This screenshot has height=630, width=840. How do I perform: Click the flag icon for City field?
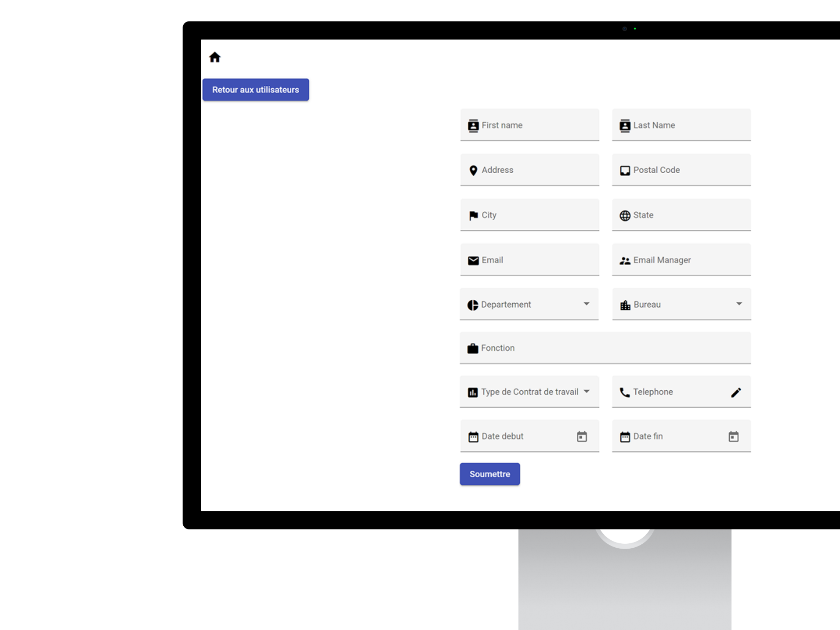click(x=473, y=214)
